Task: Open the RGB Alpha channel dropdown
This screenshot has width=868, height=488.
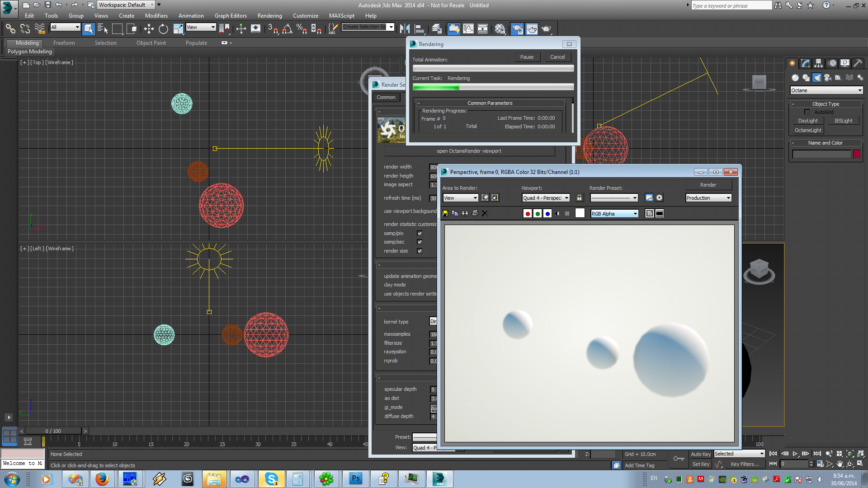Action: 614,214
